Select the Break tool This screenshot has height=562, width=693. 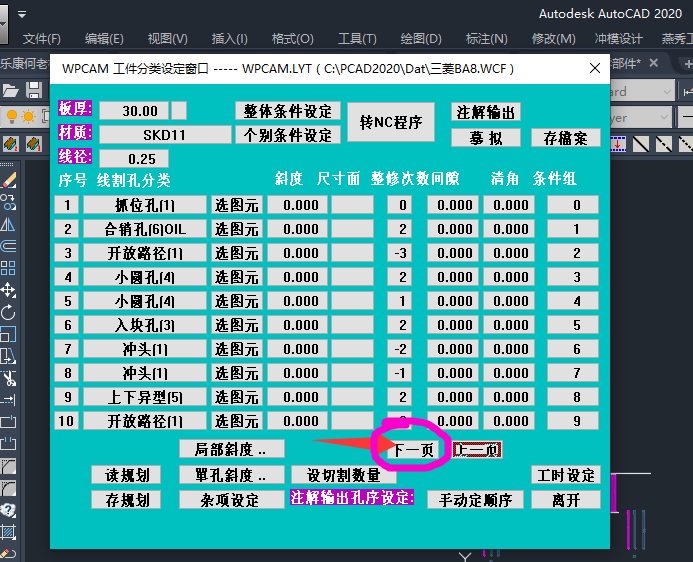click(8, 443)
